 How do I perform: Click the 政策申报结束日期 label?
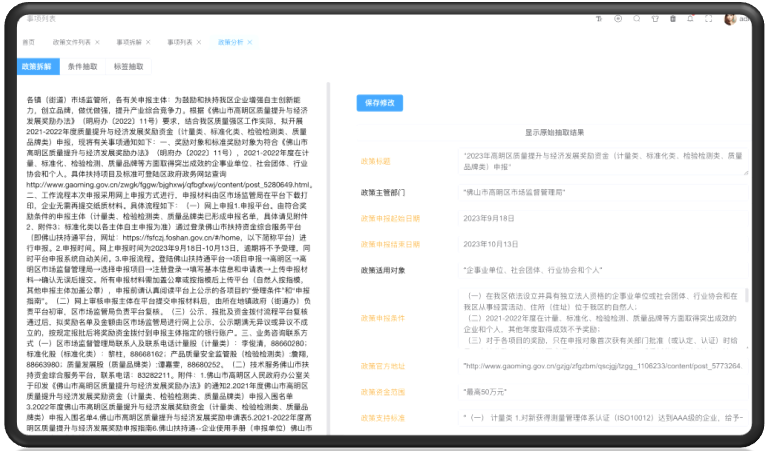tap(390, 244)
